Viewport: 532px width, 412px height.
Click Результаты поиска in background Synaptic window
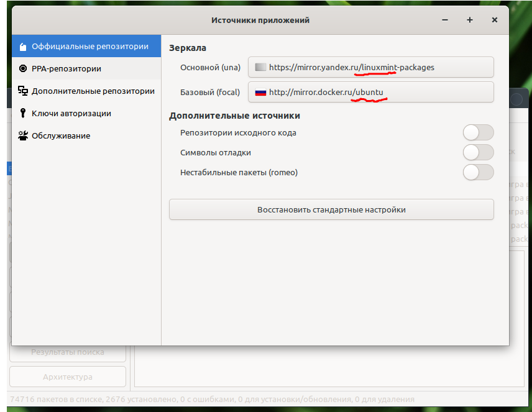68,353
